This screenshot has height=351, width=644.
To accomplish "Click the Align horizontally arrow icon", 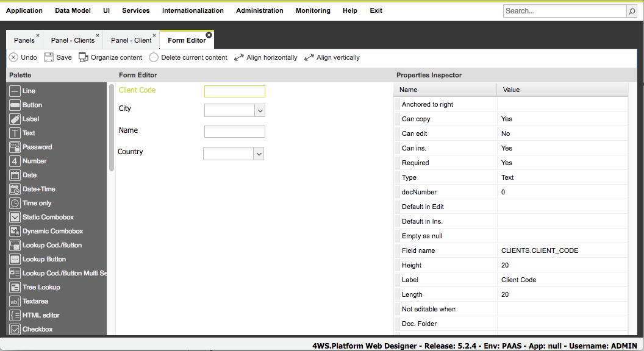I will (x=238, y=57).
